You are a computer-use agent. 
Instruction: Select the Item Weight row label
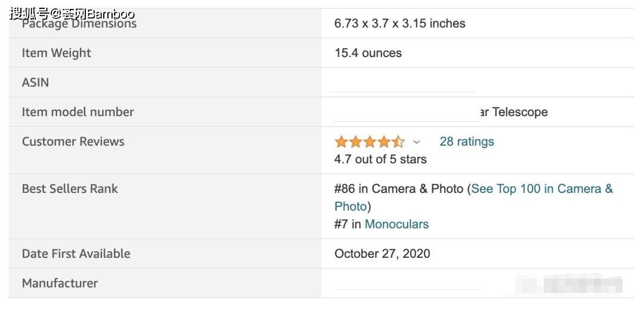pos(56,53)
